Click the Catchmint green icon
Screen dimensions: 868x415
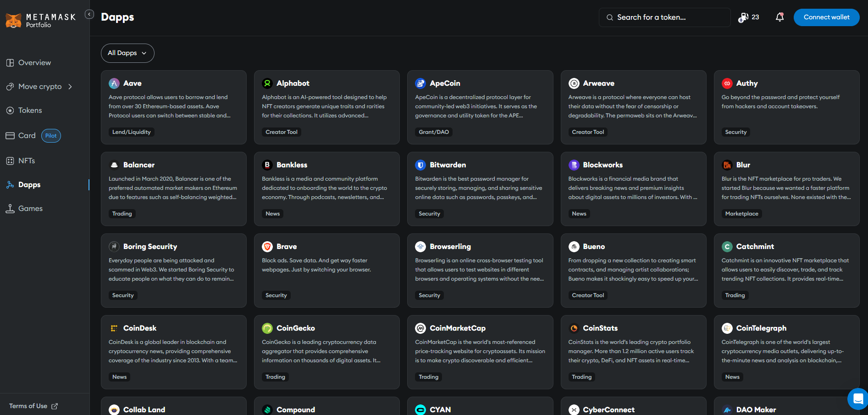tap(727, 246)
